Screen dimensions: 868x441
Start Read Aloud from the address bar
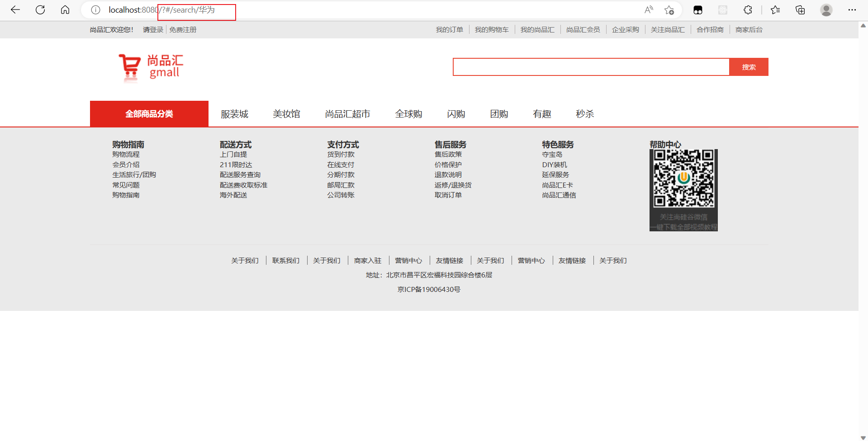pyautogui.click(x=649, y=9)
